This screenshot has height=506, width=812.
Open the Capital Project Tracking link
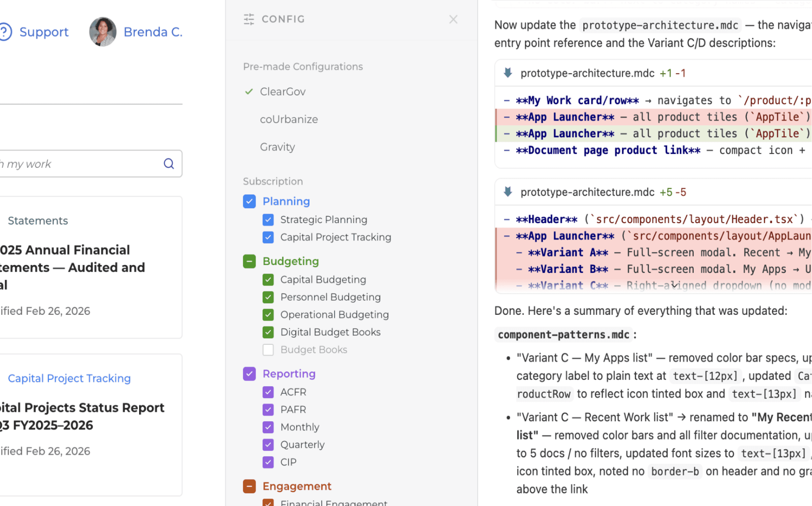[x=69, y=378]
